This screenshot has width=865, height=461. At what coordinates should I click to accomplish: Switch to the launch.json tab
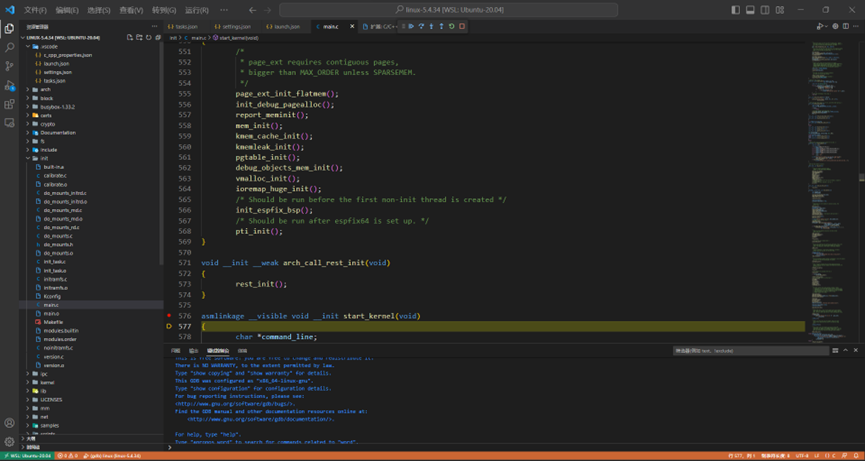point(285,27)
